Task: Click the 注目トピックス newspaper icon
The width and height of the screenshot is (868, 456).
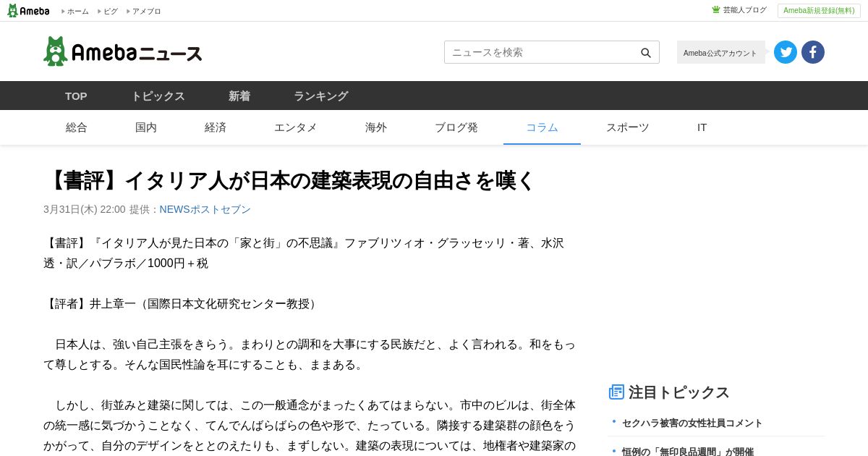Action: pyautogui.click(x=616, y=392)
